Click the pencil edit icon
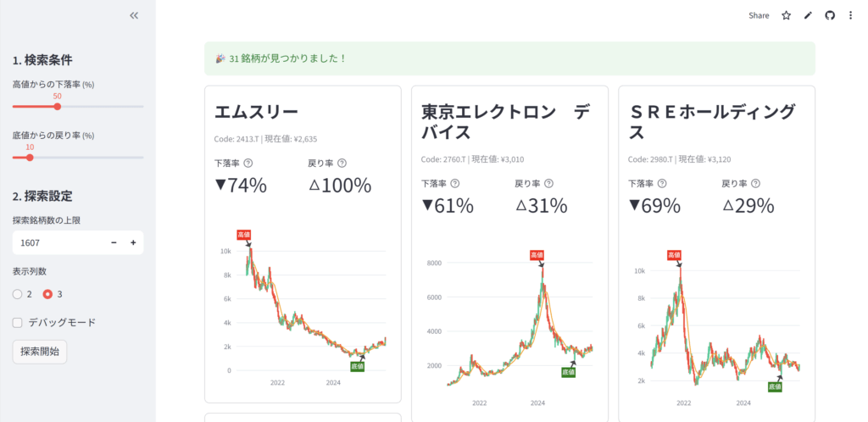Viewport: 868px width, 422px height. pos(808,15)
